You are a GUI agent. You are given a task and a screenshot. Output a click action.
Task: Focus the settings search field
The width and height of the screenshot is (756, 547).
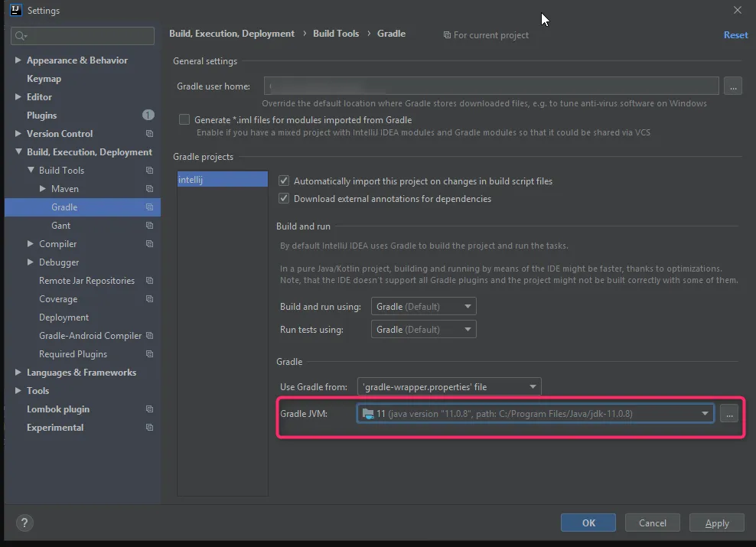tap(83, 36)
